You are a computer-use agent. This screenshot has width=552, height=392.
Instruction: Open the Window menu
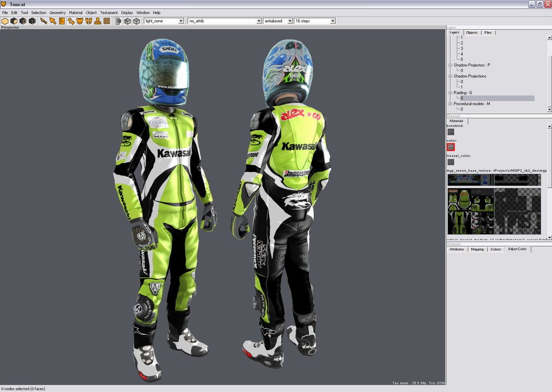pos(143,13)
